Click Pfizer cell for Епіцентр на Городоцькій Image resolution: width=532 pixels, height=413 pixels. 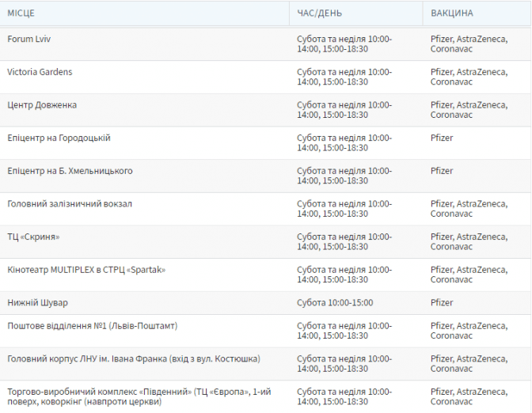(x=442, y=138)
